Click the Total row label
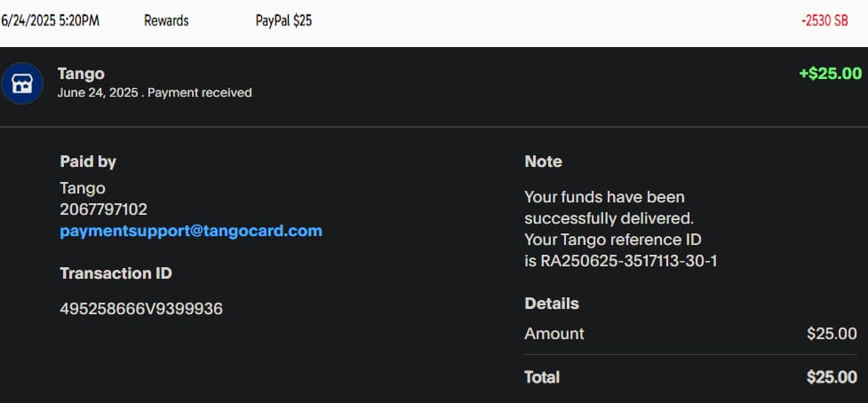Screen dimensions: 868x403 (542, 377)
